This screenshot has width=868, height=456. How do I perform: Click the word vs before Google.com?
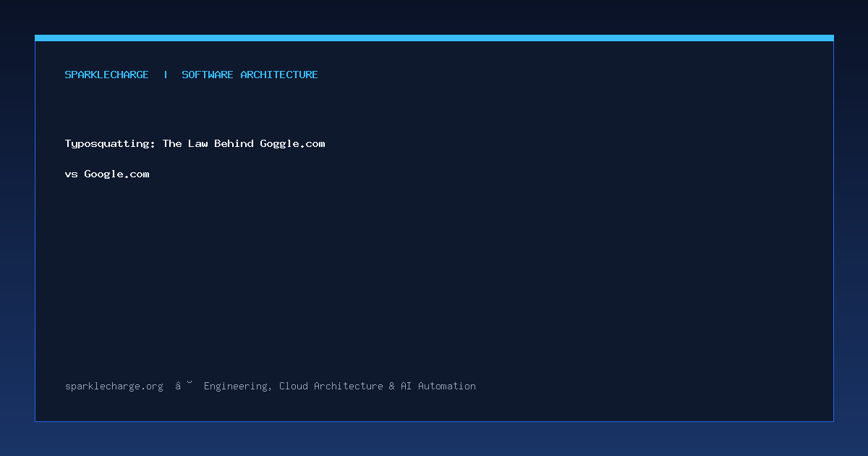pos(72,174)
